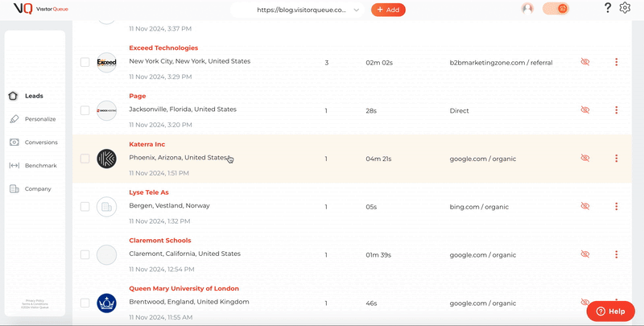Click b2bmarketingzone.com / referral source
Viewport: 644px width, 326px height.
point(501,63)
